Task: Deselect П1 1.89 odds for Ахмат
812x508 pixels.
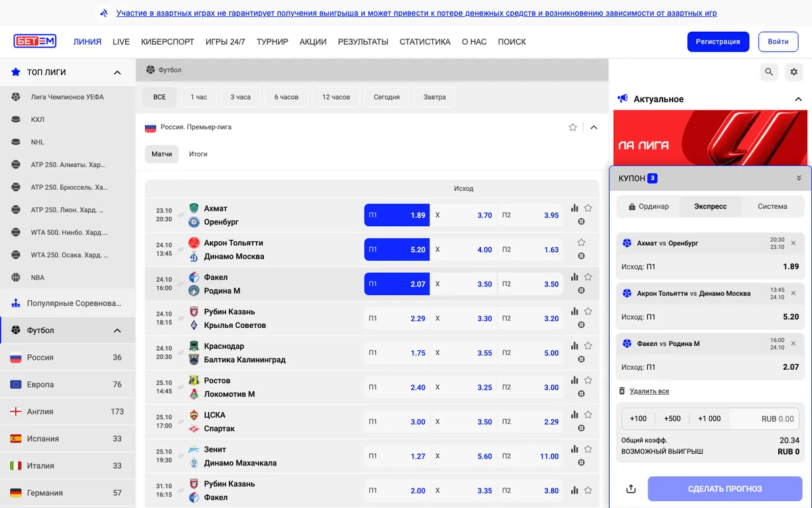Action: 397,215
